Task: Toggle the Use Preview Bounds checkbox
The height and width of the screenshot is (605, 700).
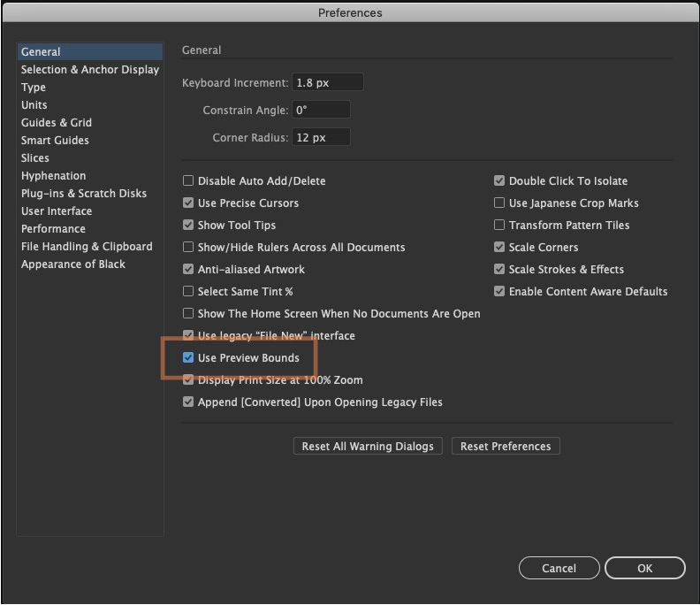Action: pyautogui.click(x=188, y=357)
